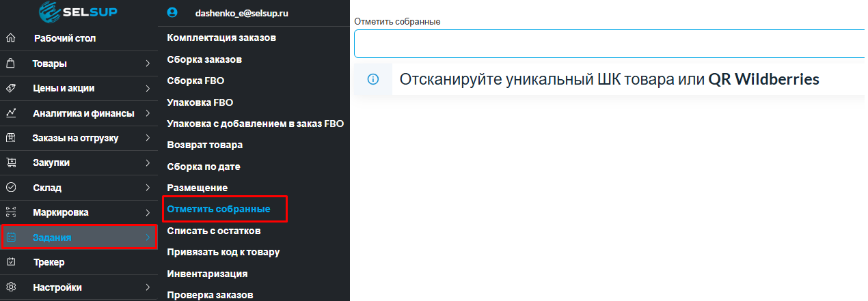Click the box icon beside Заказы на отгрузку
The height and width of the screenshot is (301, 868).
tap(10, 138)
